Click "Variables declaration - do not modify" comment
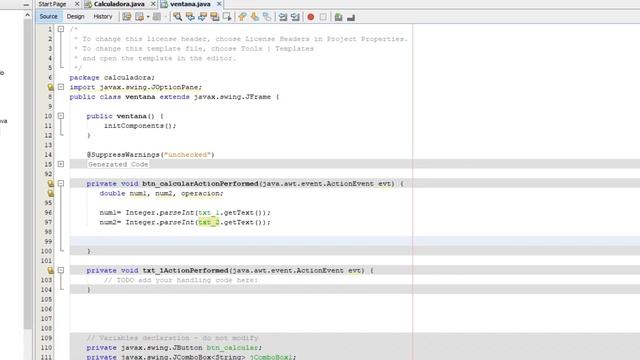The width and height of the screenshot is (640, 360). [x=173, y=338]
